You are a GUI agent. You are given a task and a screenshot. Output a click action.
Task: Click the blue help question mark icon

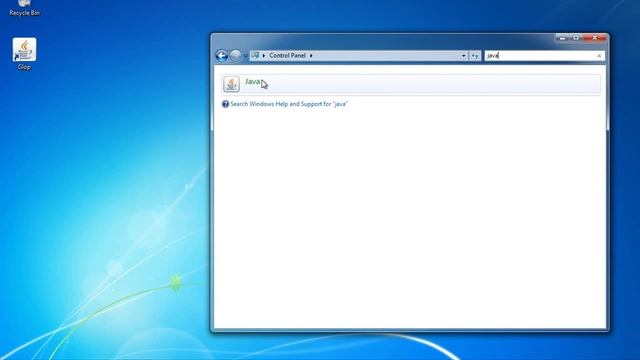pyautogui.click(x=225, y=104)
